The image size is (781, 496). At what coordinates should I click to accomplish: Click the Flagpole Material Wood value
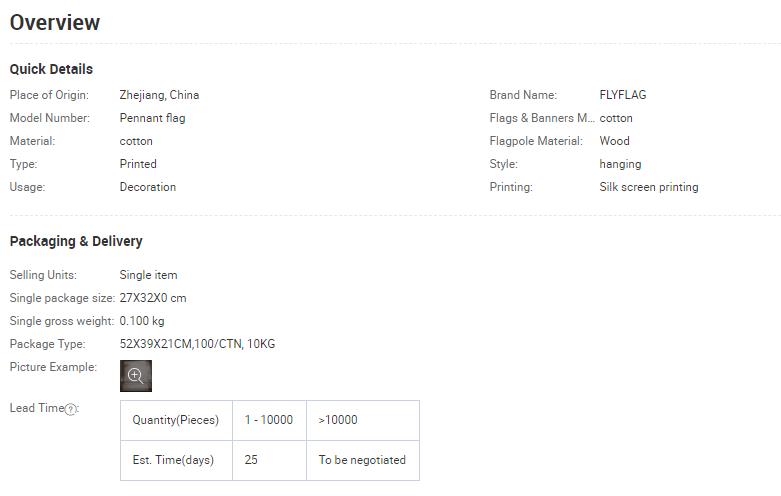614,141
